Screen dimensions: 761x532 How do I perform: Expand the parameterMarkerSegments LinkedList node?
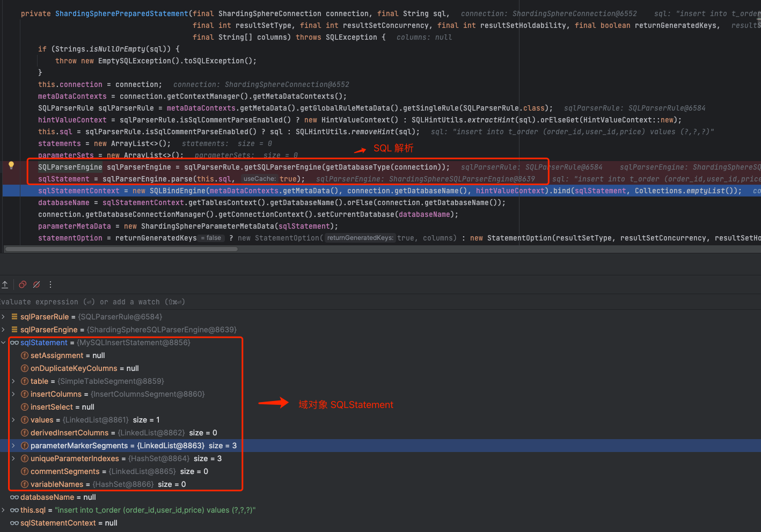tap(13, 446)
